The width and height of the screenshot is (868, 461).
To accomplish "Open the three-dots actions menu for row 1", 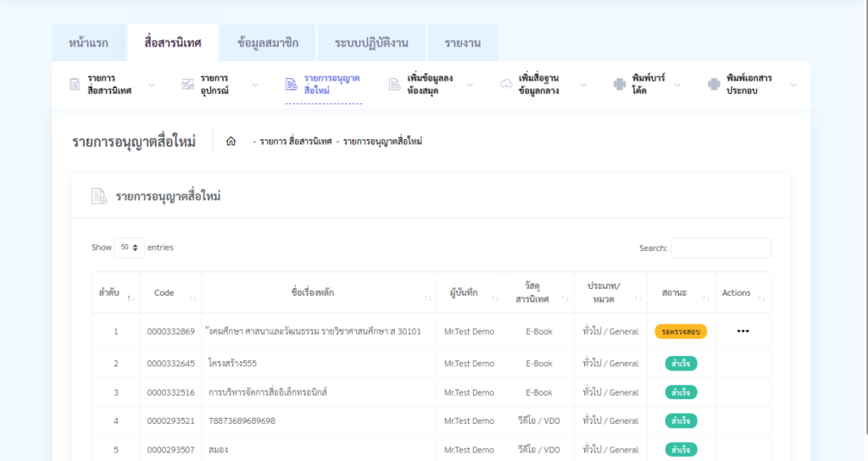I will tap(743, 331).
